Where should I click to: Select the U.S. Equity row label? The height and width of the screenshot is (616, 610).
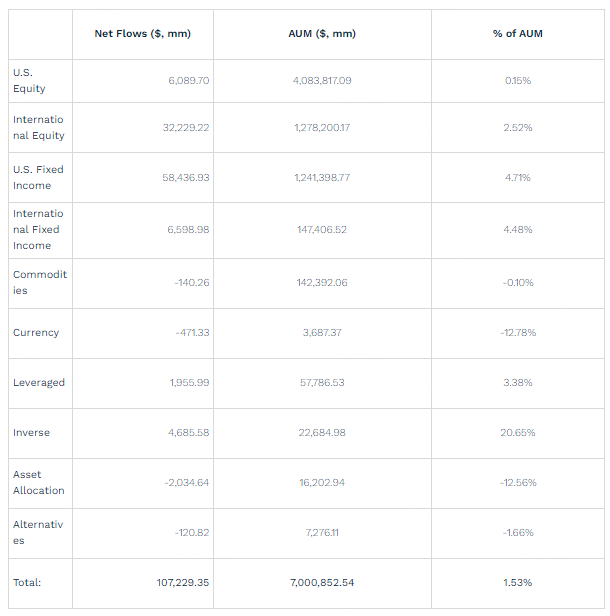pyautogui.click(x=29, y=80)
